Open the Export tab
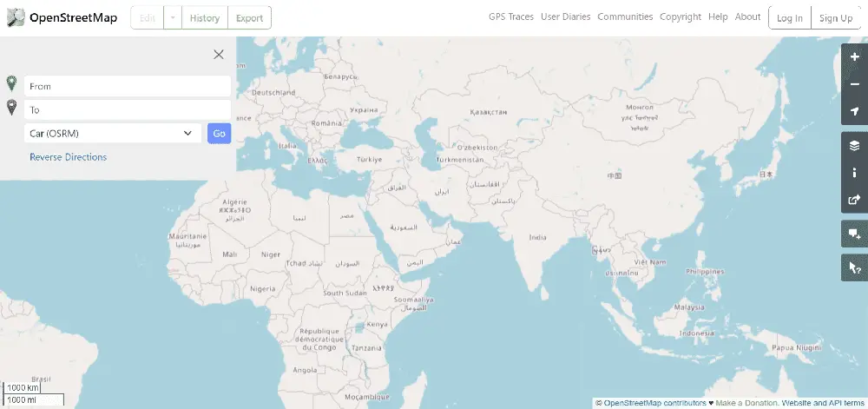The height and width of the screenshot is (409, 868). pyautogui.click(x=249, y=17)
